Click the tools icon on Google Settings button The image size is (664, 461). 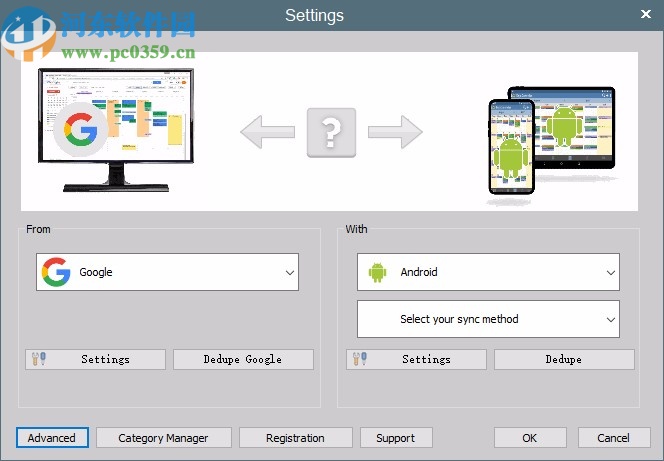[39, 359]
